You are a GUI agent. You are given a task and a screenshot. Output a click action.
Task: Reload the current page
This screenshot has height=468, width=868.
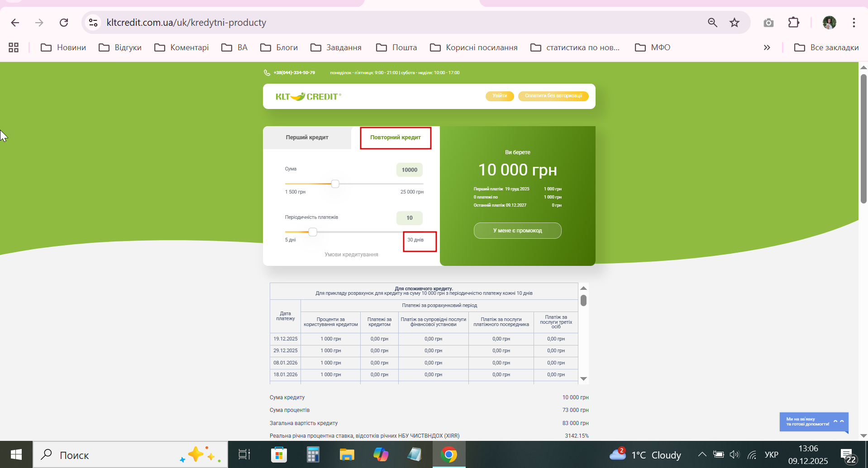click(64, 23)
